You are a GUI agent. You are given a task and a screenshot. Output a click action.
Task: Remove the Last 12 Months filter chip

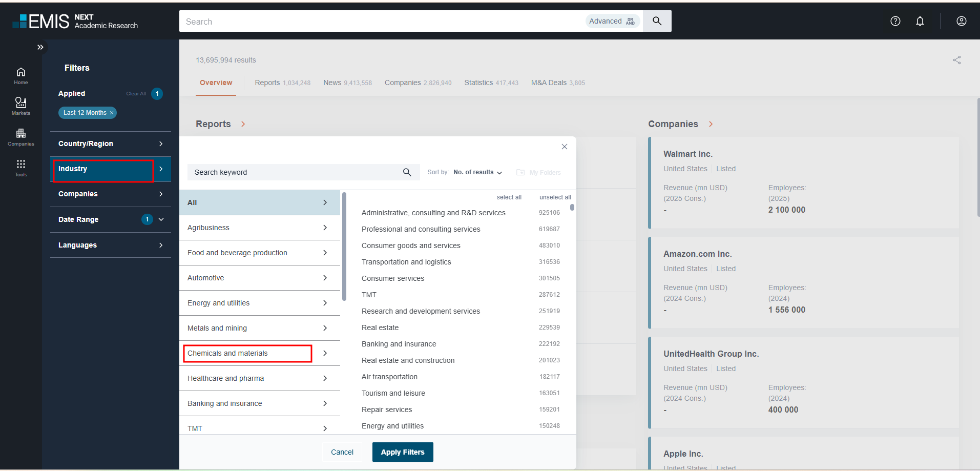(x=112, y=113)
